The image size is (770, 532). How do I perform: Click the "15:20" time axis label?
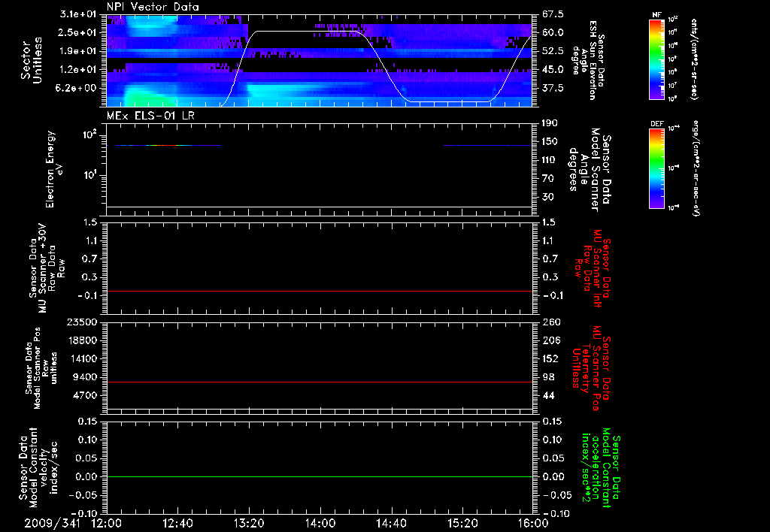(x=462, y=523)
